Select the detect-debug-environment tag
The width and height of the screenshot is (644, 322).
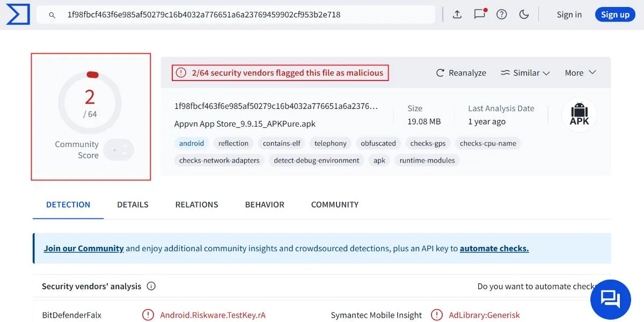click(317, 160)
